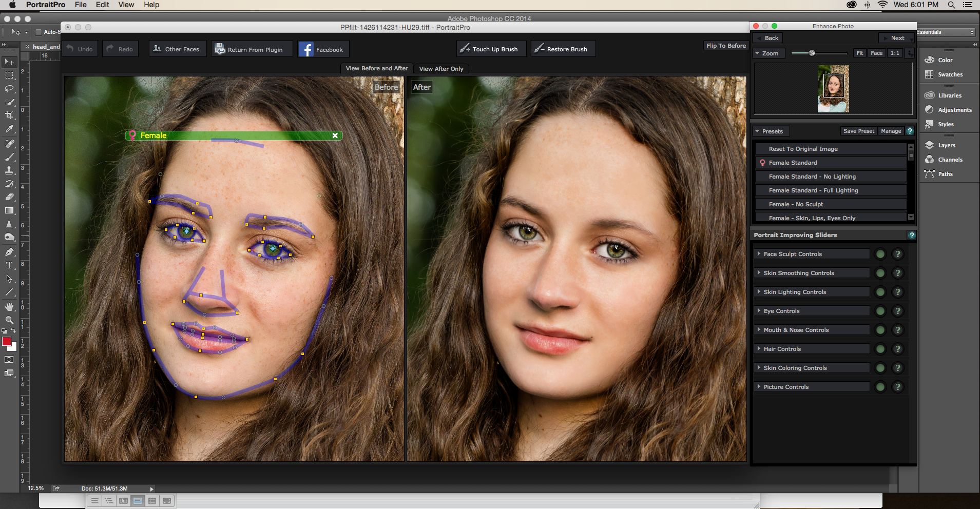Select the Female Standard - No Lighting preset

(x=831, y=177)
